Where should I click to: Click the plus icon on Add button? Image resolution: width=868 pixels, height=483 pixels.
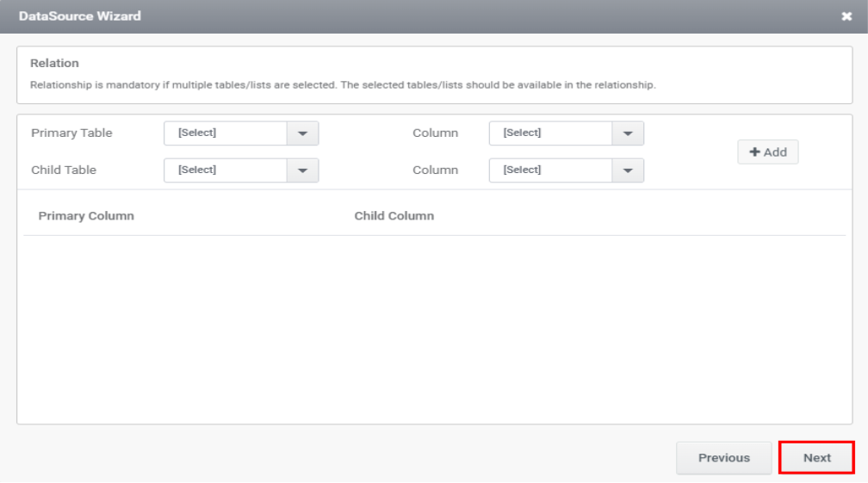tap(754, 152)
